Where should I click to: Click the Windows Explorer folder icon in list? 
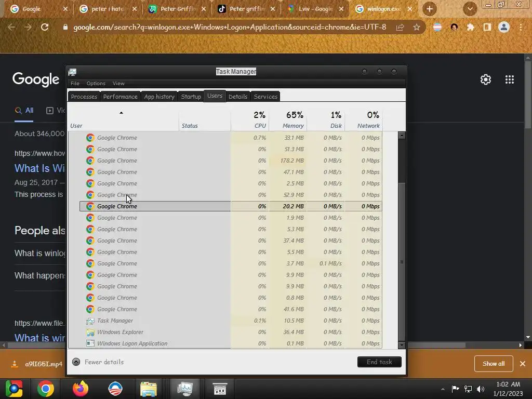90,332
